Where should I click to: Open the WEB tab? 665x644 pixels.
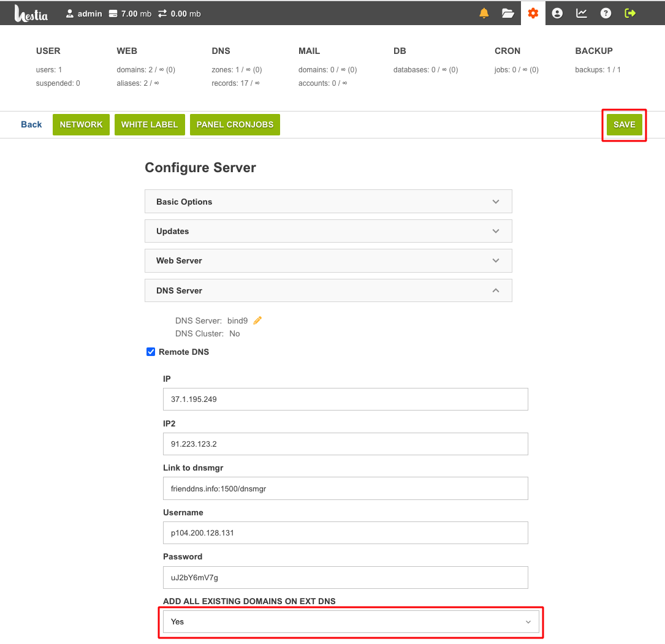127,51
